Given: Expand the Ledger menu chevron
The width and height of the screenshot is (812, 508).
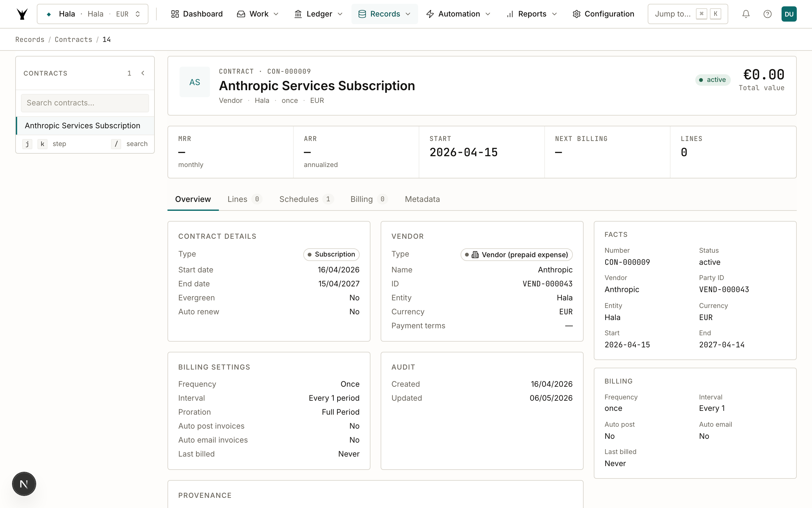Looking at the screenshot, I should click(340, 14).
